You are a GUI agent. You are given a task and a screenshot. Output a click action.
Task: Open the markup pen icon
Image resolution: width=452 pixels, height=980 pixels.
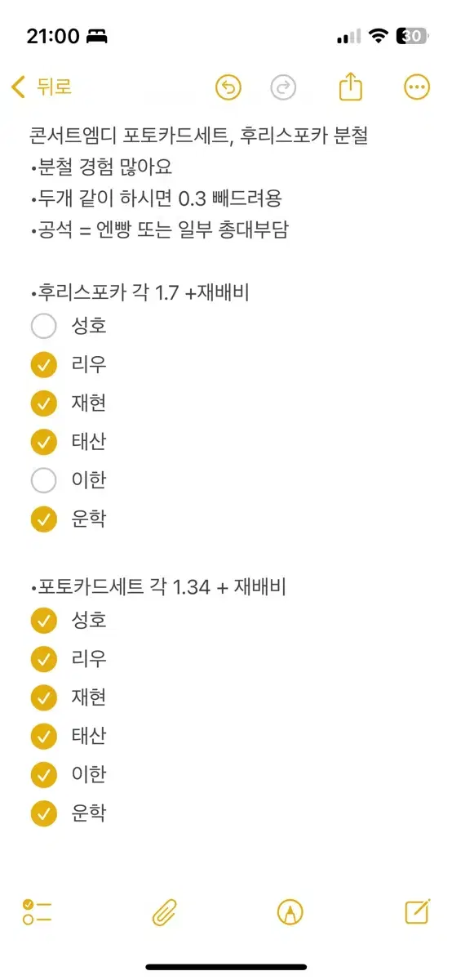click(290, 912)
